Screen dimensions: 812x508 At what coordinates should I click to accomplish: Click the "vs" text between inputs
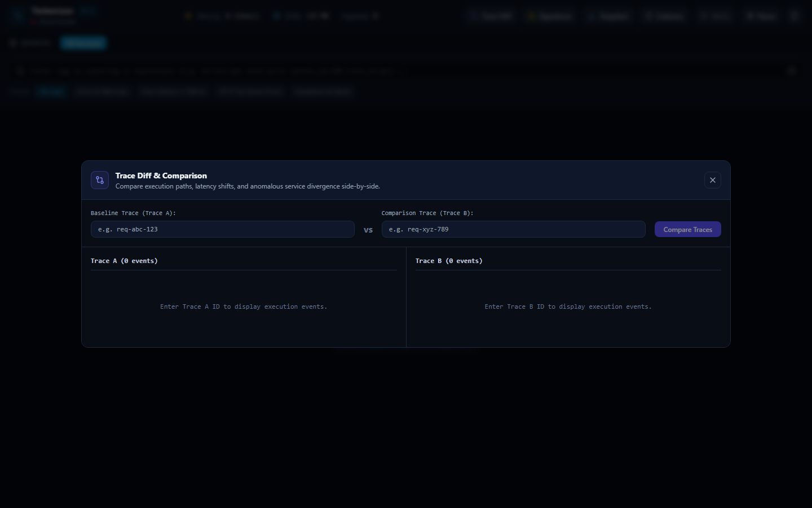coord(368,230)
